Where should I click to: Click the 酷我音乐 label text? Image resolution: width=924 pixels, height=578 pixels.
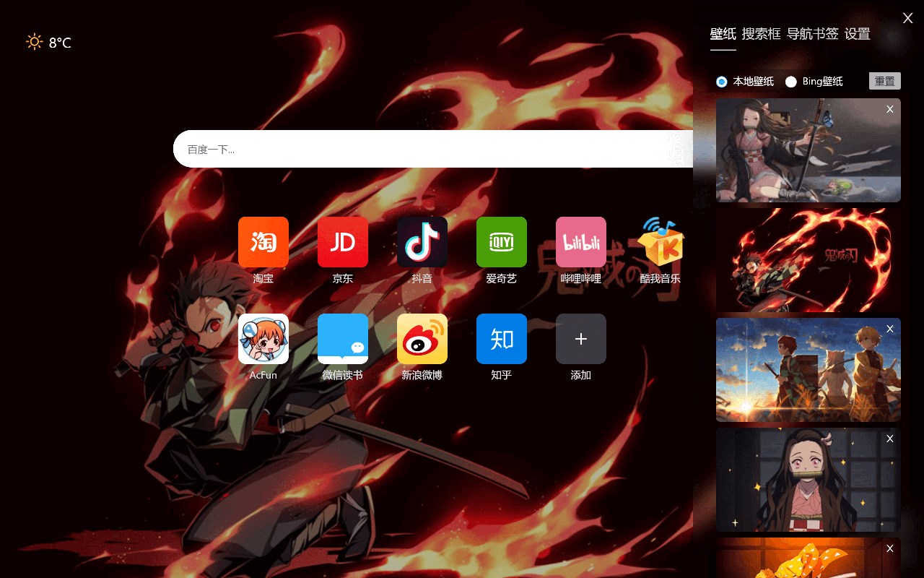[x=661, y=278]
